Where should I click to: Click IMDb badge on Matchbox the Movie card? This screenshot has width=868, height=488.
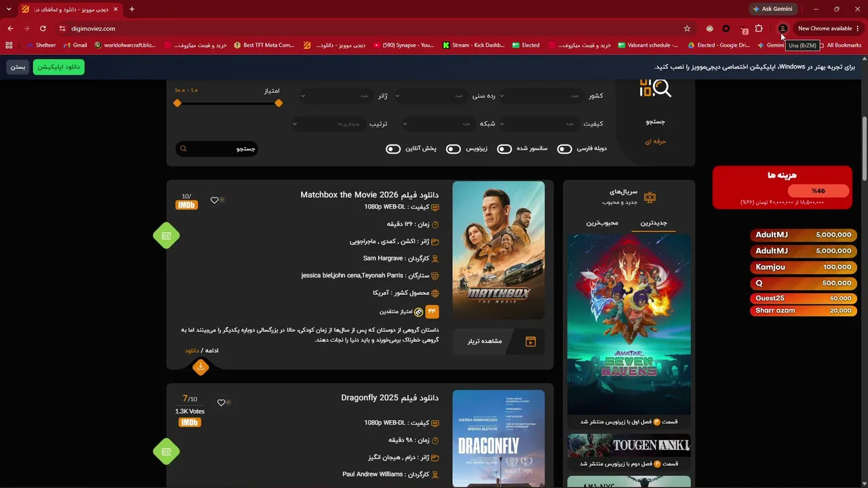tap(186, 205)
